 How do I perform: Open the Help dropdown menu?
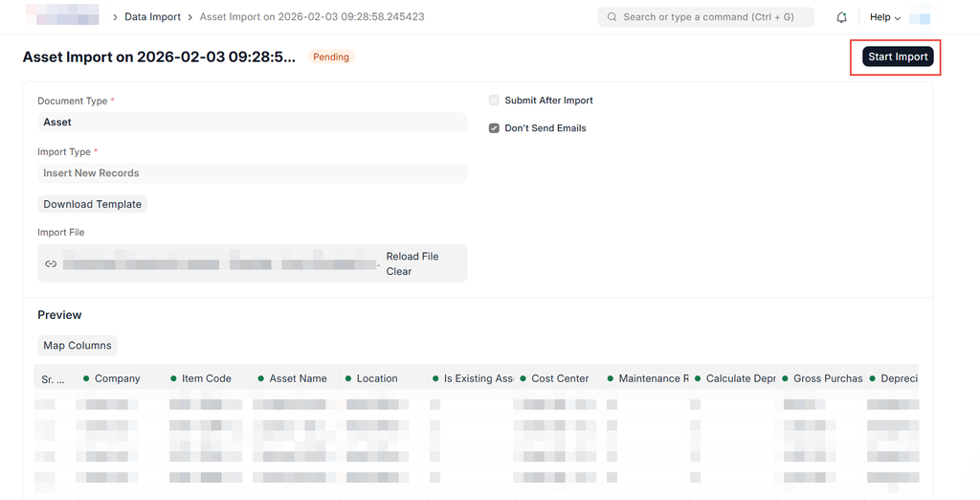[884, 17]
